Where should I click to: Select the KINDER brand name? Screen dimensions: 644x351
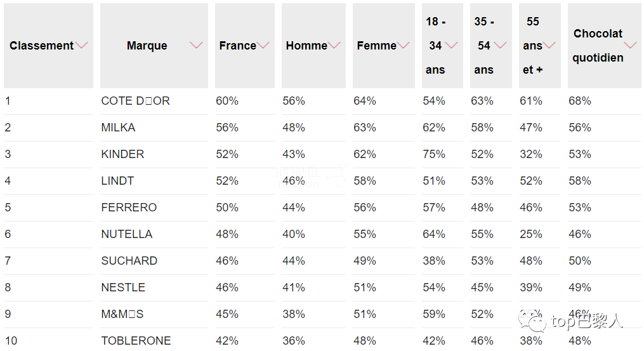[122, 154]
